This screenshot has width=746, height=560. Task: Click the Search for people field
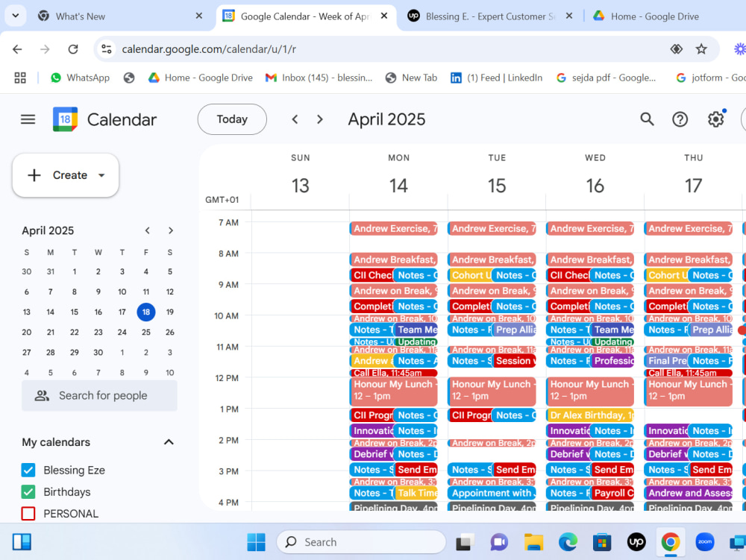click(x=99, y=395)
